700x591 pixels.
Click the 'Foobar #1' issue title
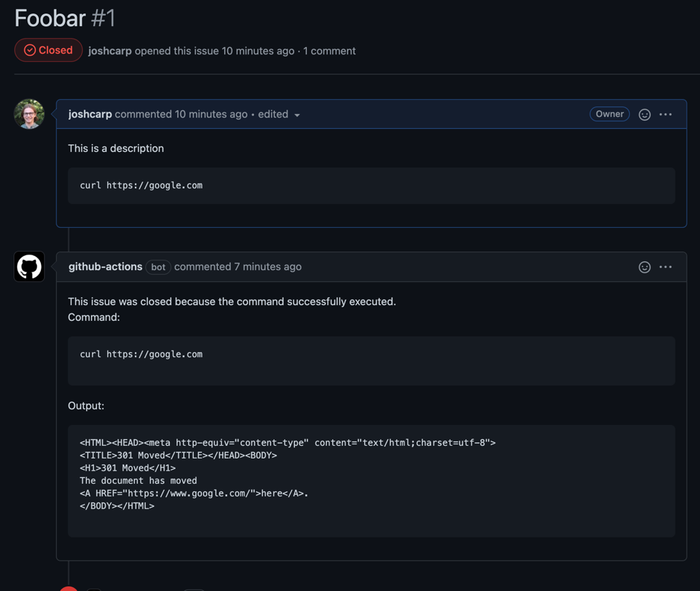pyautogui.click(x=65, y=19)
